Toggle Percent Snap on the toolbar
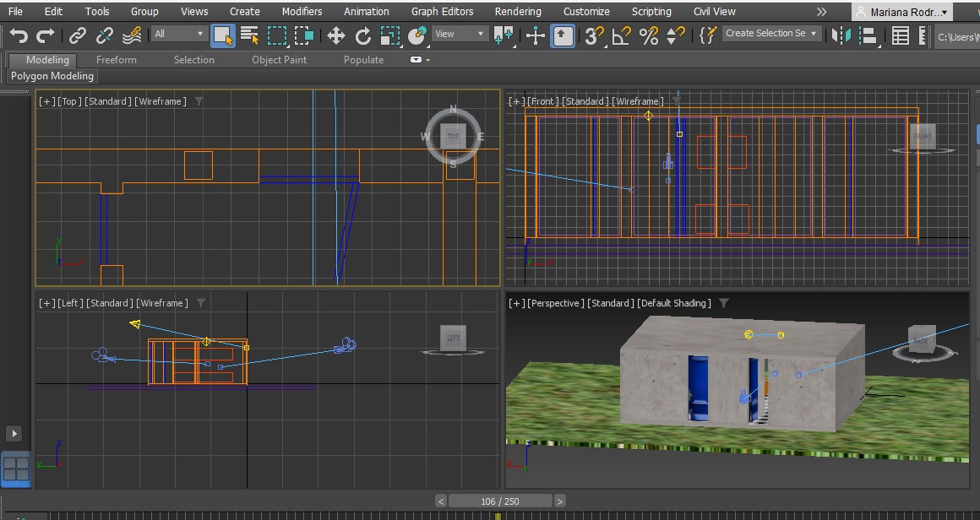This screenshot has width=980, height=520. coord(649,35)
